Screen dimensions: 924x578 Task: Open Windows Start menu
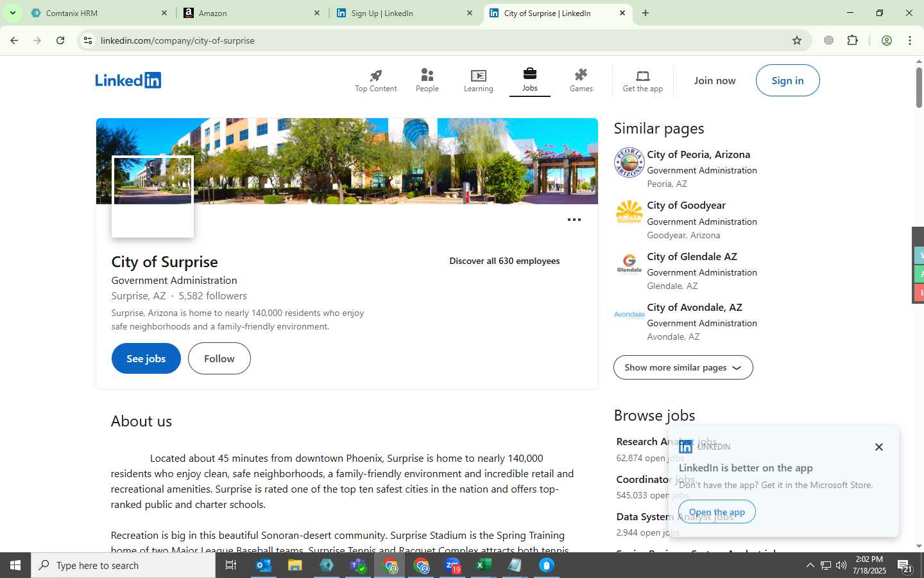click(x=15, y=565)
